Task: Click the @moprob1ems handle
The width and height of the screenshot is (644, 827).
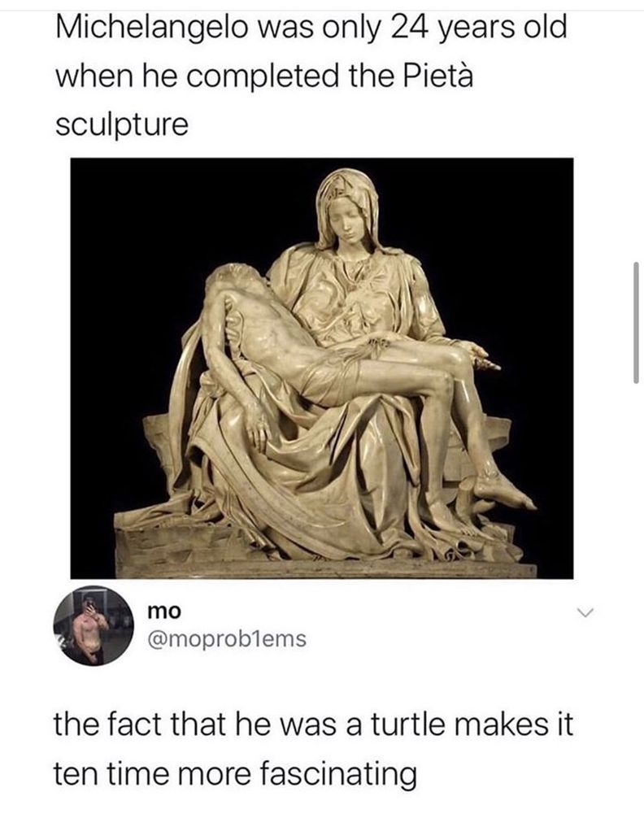Action: [228, 638]
